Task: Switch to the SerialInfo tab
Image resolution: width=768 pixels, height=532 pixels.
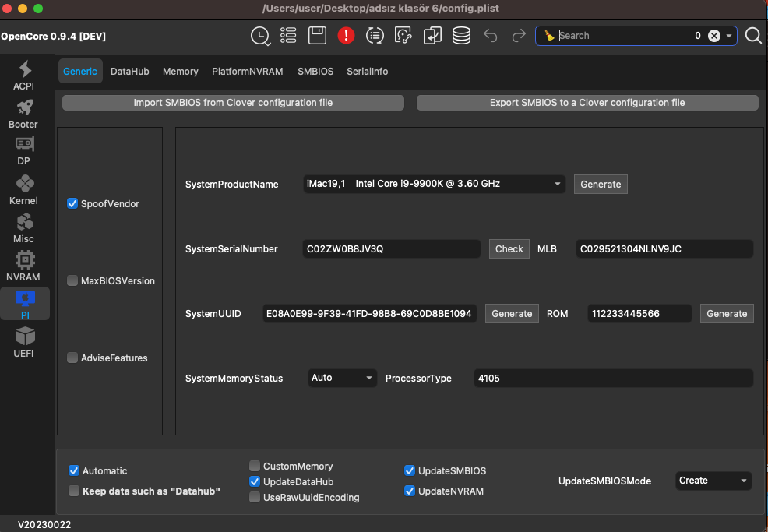Action: coord(367,72)
